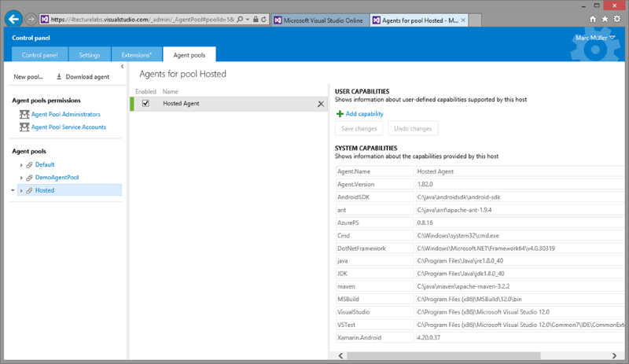
Task: Click the Default pool icon
Action: [x=29, y=164]
